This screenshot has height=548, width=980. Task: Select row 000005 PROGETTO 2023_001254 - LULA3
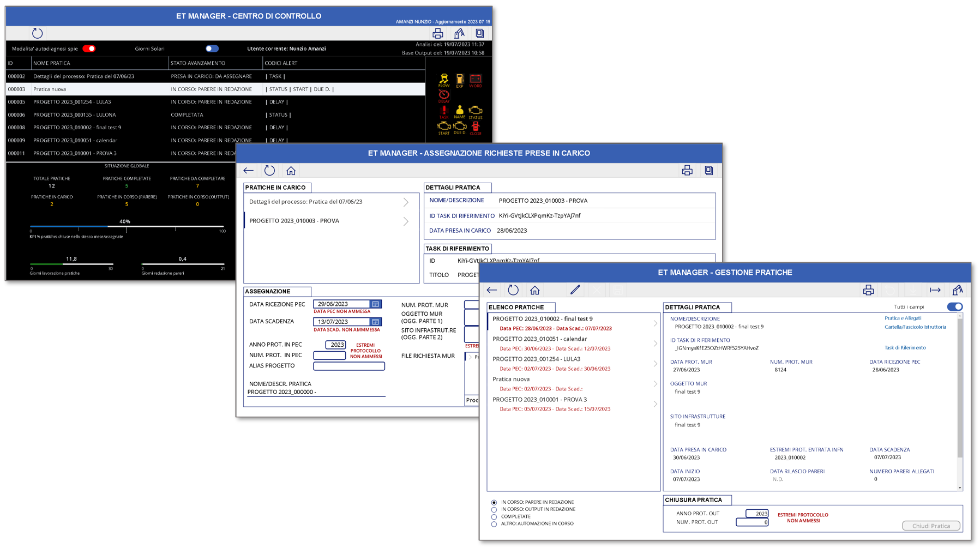click(215, 102)
